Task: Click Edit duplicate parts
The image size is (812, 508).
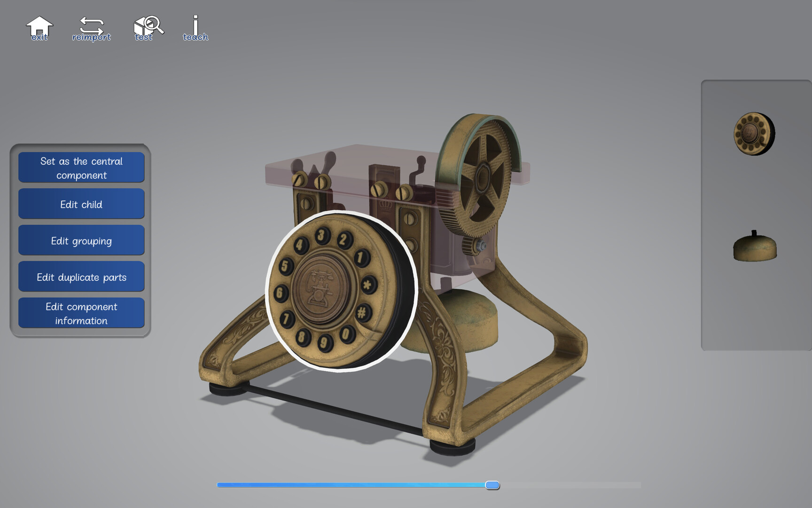Action: tap(81, 277)
